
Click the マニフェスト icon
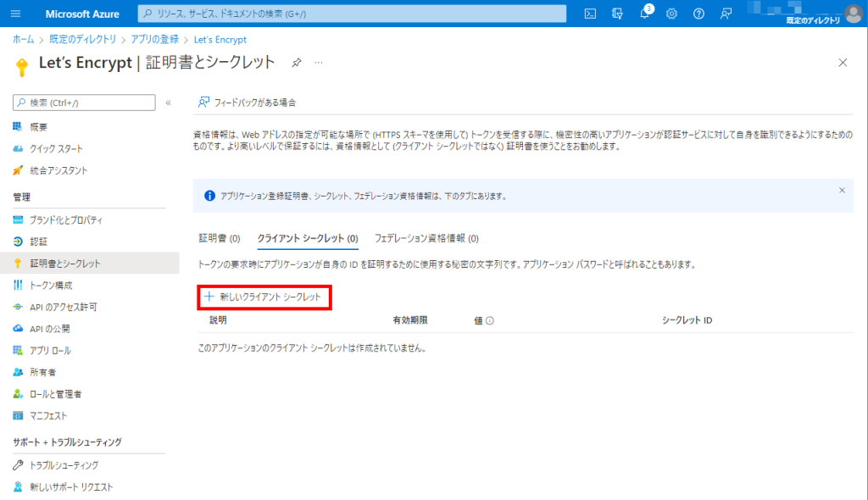pos(18,416)
